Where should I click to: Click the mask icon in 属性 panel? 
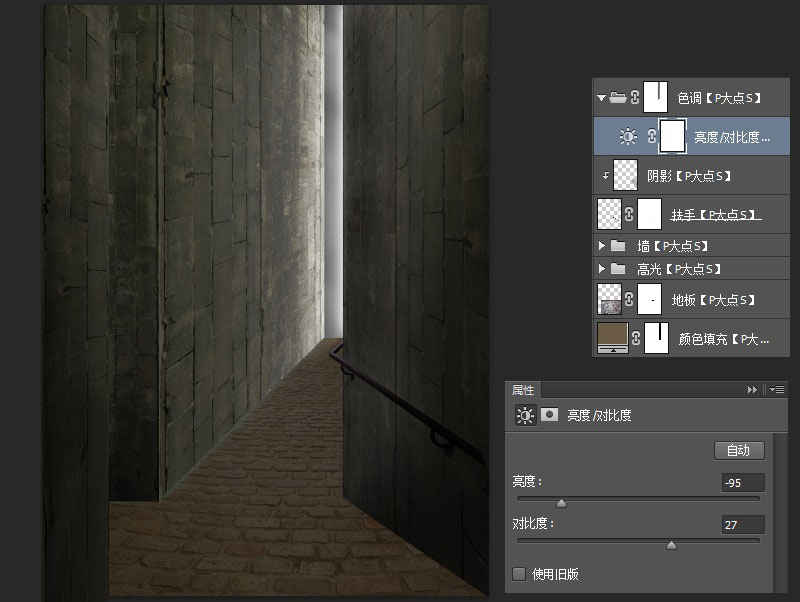(549, 415)
